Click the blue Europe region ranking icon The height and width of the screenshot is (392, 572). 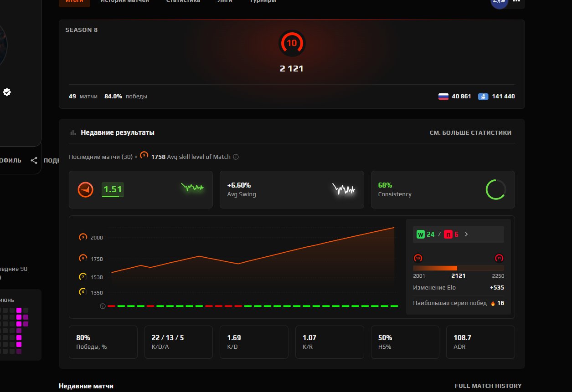[x=483, y=97]
